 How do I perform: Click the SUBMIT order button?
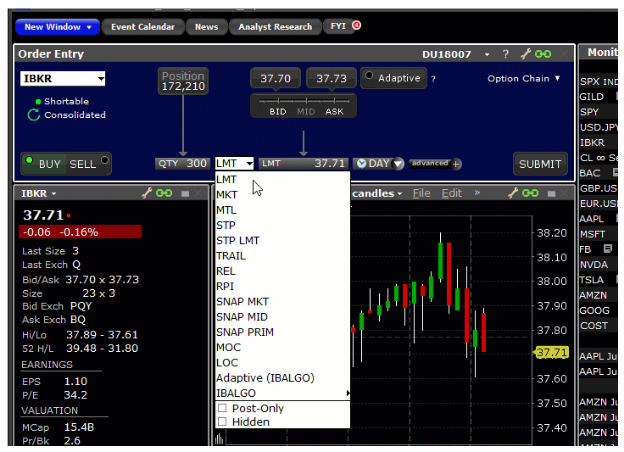[540, 164]
